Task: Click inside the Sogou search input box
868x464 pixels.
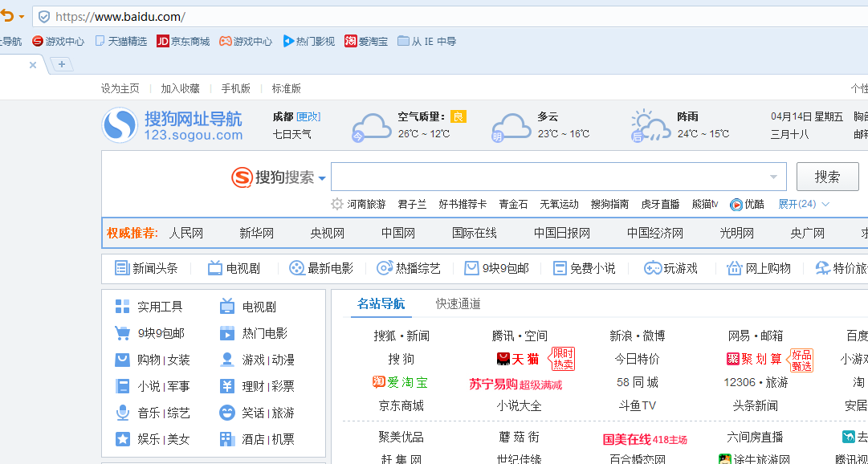Action: click(x=559, y=177)
